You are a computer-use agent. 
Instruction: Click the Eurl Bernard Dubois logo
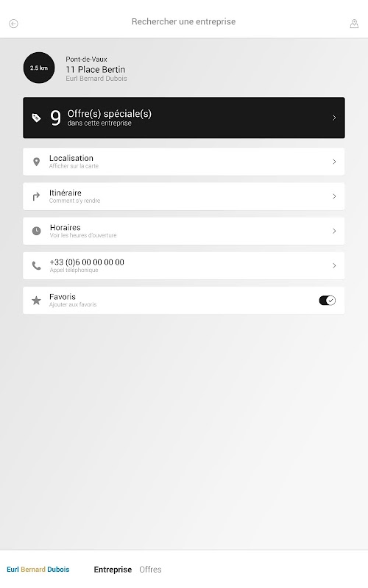click(38, 569)
